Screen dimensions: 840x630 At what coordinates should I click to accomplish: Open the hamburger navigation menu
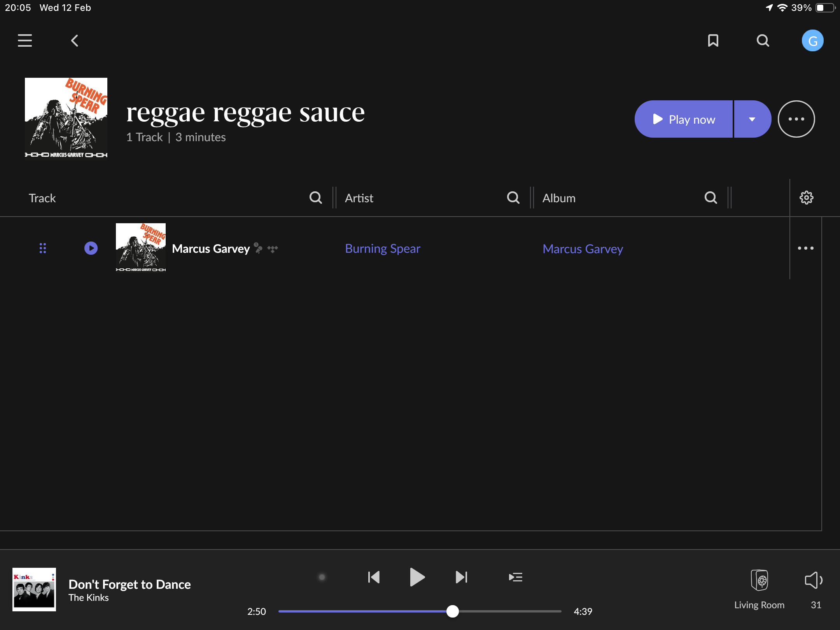point(25,40)
